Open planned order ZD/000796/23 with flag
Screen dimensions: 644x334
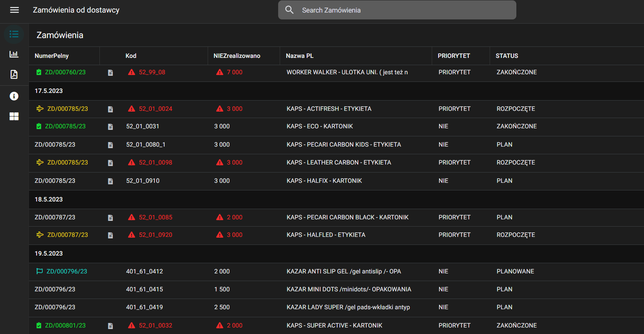pos(67,272)
